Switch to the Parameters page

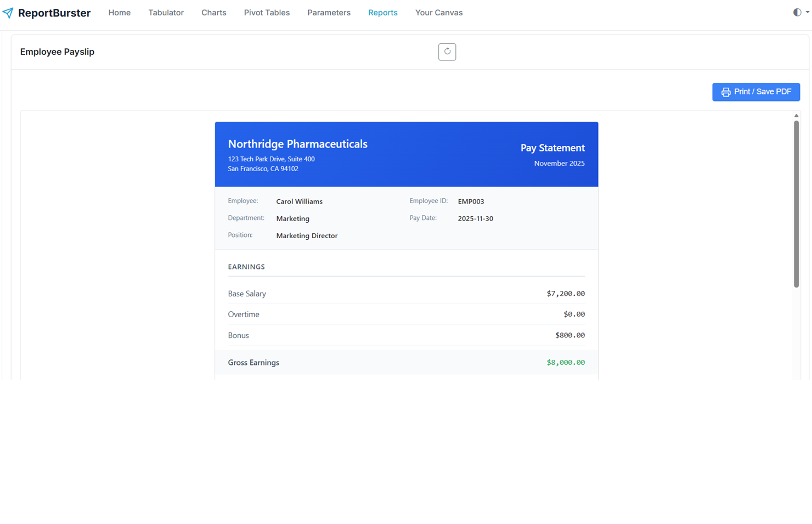pyautogui.click(x=329, y=13)
